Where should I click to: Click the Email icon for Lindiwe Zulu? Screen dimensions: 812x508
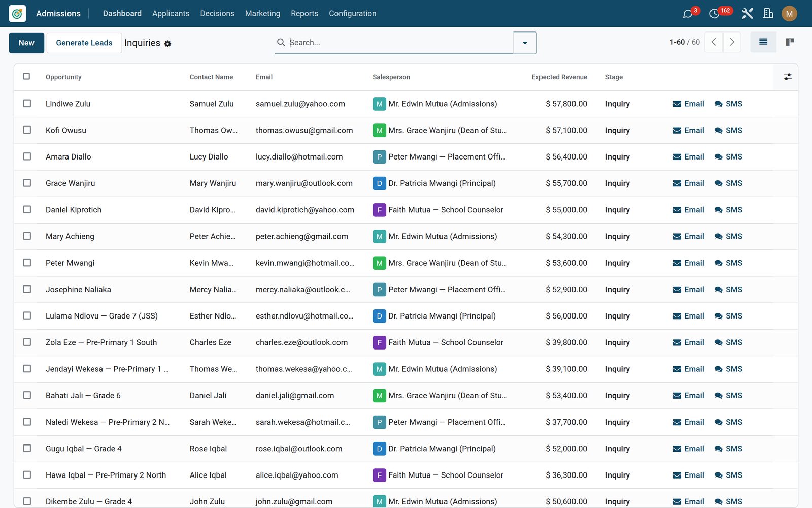pos(677,104)
